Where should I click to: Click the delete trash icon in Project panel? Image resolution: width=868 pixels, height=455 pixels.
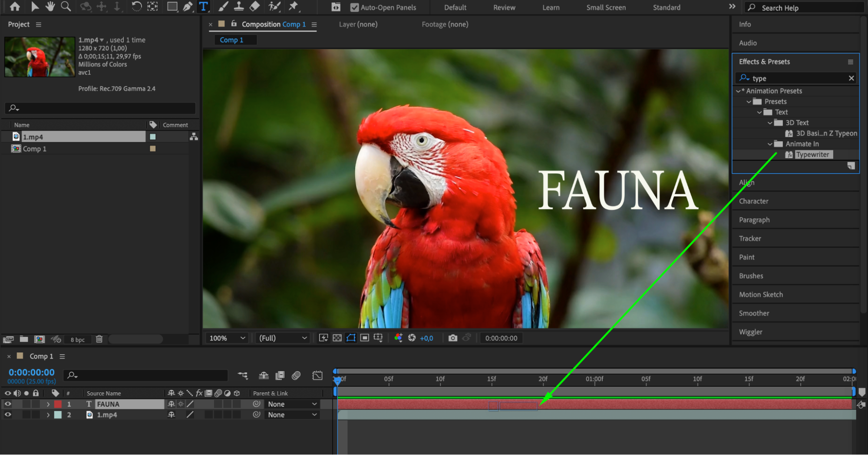[x=99, y=339]
